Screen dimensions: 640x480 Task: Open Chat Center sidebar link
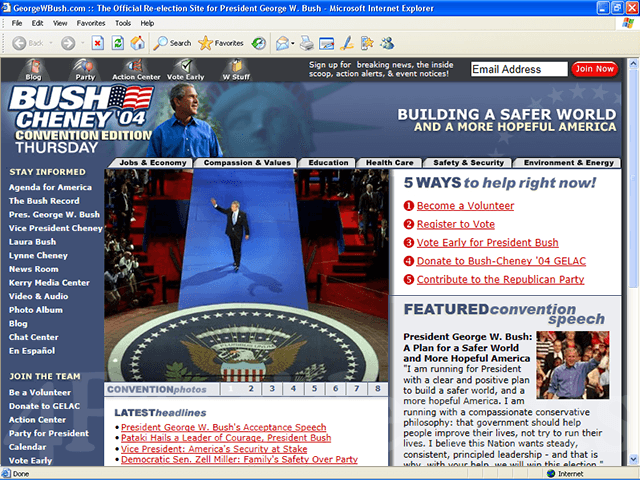[x=33, y=337]
